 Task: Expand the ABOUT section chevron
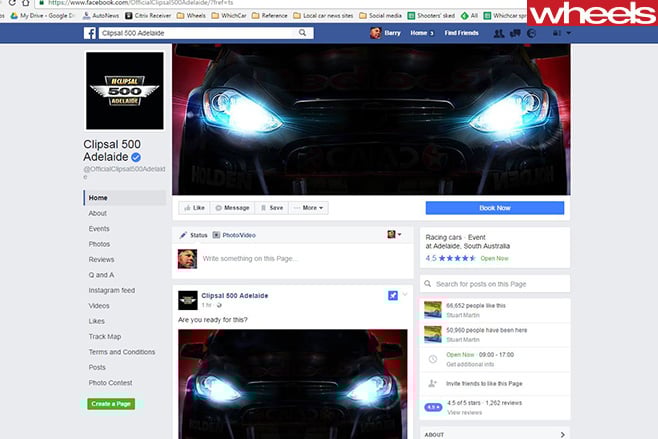pyautogui.click(x=562, y=434)
